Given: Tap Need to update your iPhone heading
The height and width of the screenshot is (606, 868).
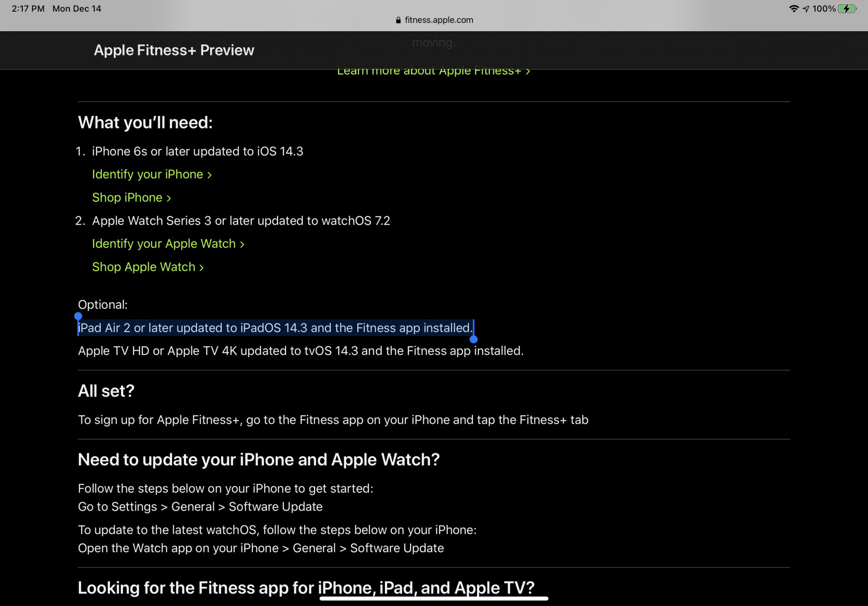Looking at the screenshot, I should point(258,460).
